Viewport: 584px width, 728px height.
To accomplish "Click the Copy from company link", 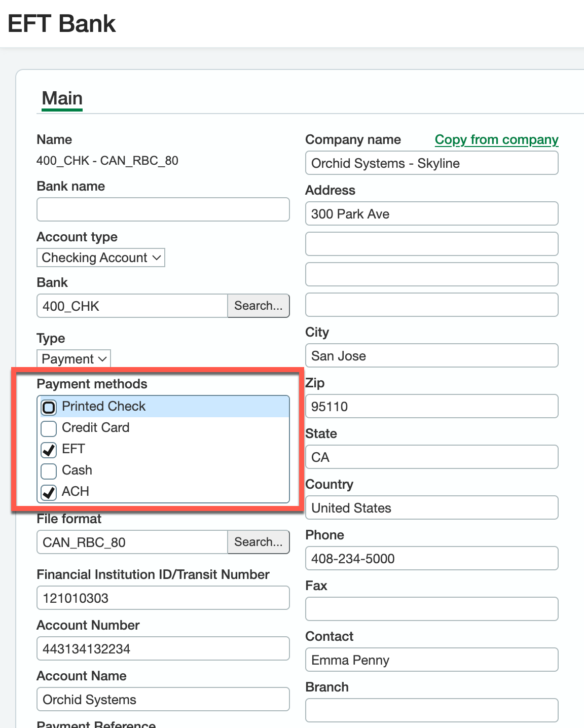I will [x=496, y=139].
